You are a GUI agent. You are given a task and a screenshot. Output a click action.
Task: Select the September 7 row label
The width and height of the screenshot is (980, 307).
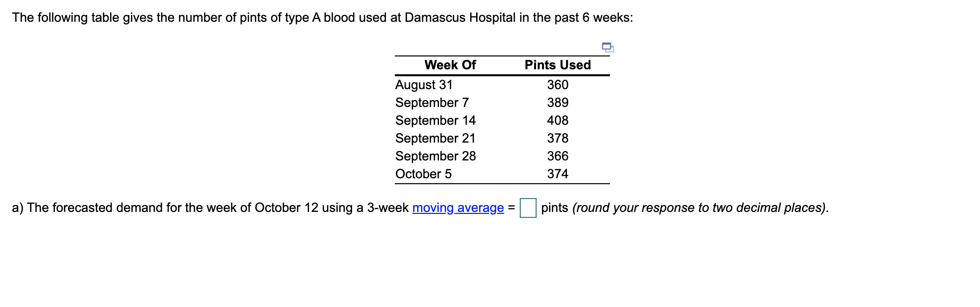(431, 102)
